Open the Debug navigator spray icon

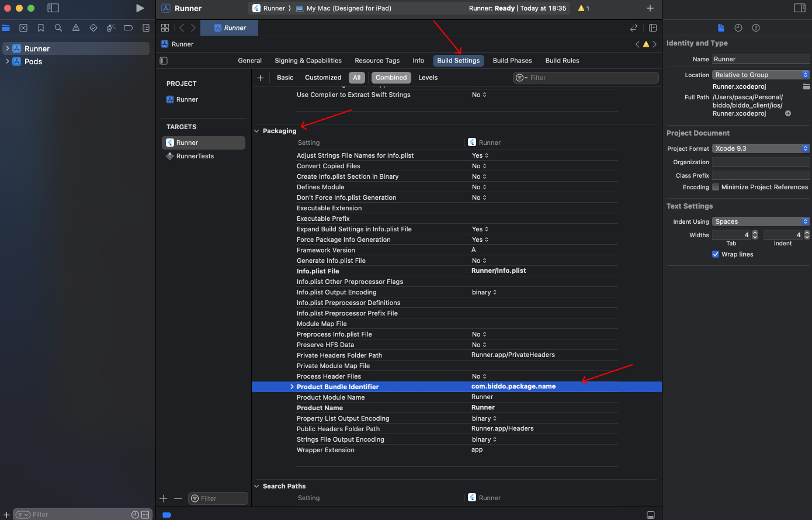(x=111, y=27)
